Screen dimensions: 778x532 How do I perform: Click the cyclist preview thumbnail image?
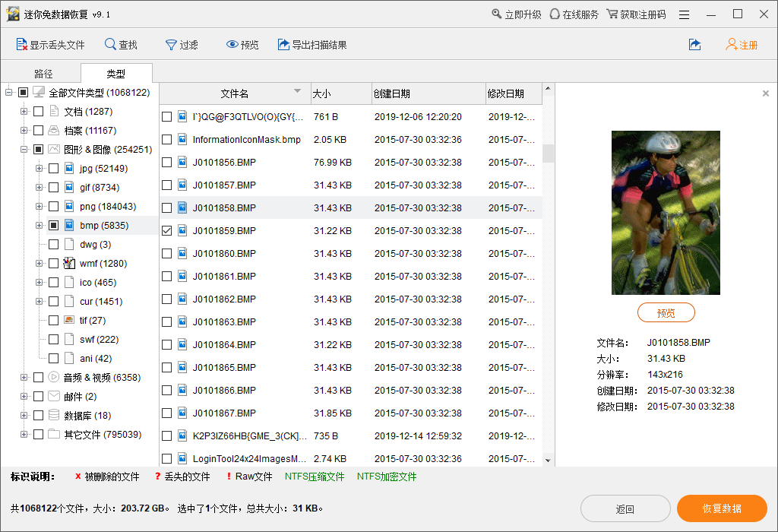666,212
